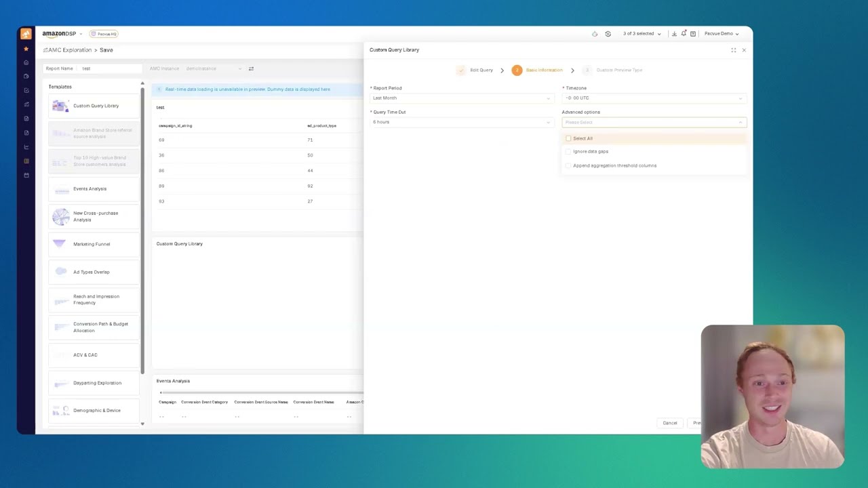The image size is (868, 488).
Task: Open the optimization icon in the left sidebar
Action: coord(26,104)
